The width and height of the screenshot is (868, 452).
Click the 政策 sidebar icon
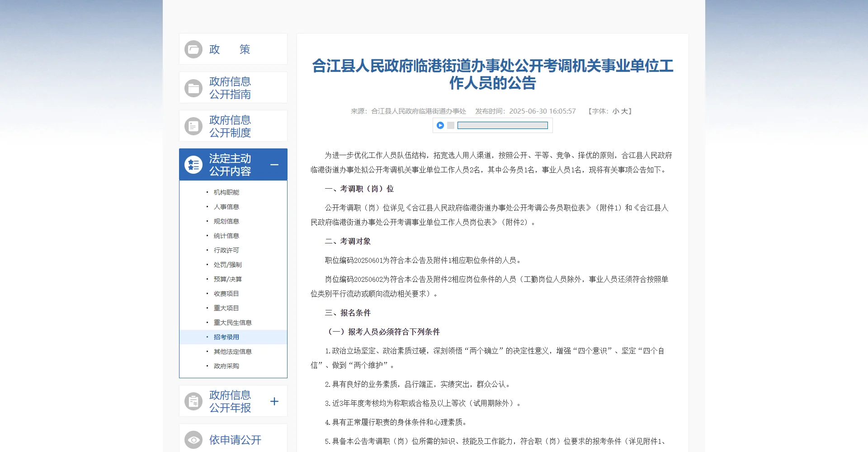193,49
